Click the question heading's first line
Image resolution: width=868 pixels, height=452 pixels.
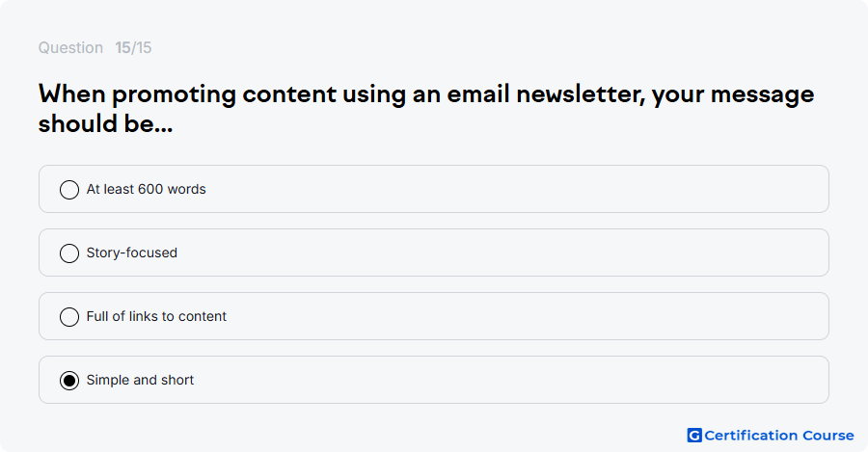[x=426, y=94]
